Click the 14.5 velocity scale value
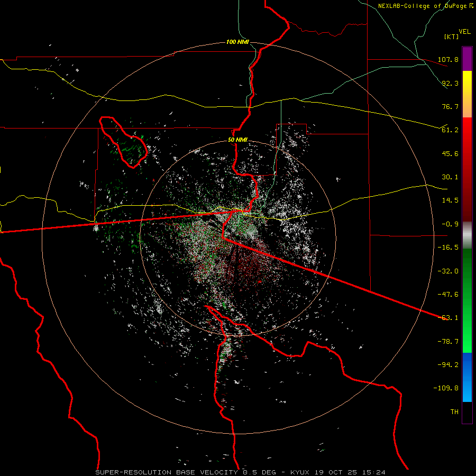Viewport: 476px width, 476px height. 450,200
